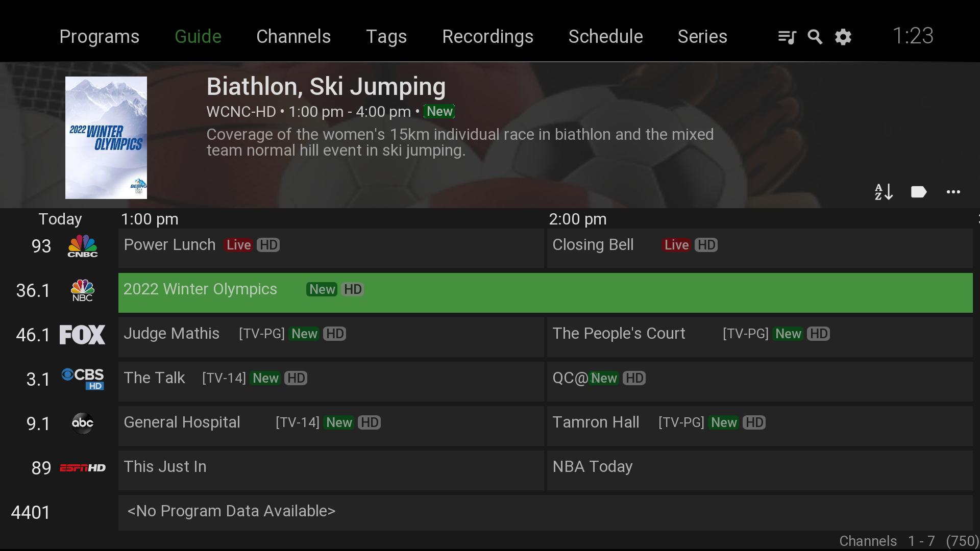Click the tag filter icon

[918, 192]
